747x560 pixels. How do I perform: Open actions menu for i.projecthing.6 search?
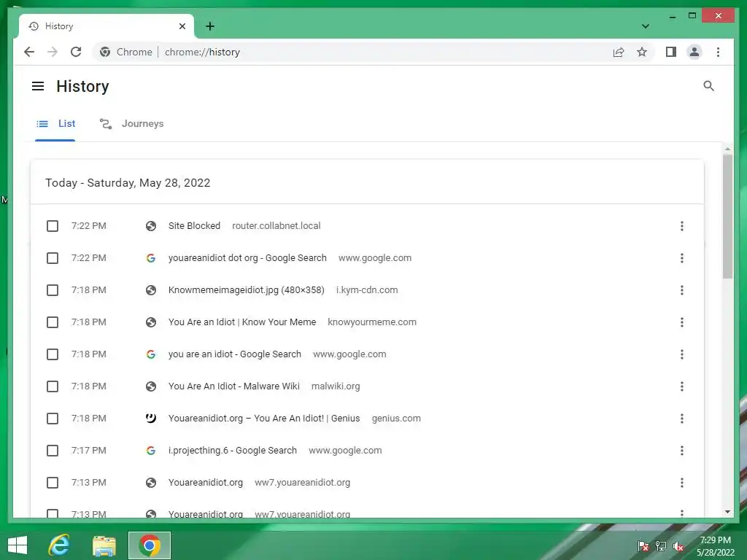pos(682,451)
